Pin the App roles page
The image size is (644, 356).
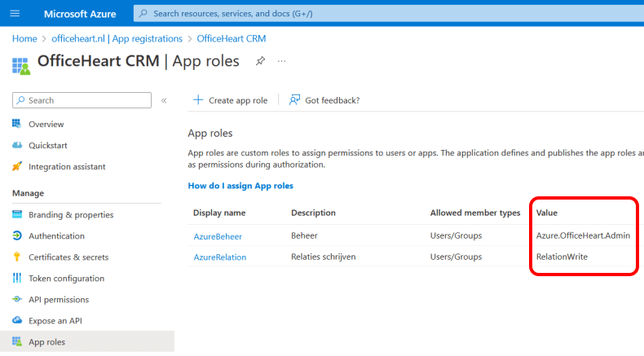pyautogui.click(x=260, y=61)
